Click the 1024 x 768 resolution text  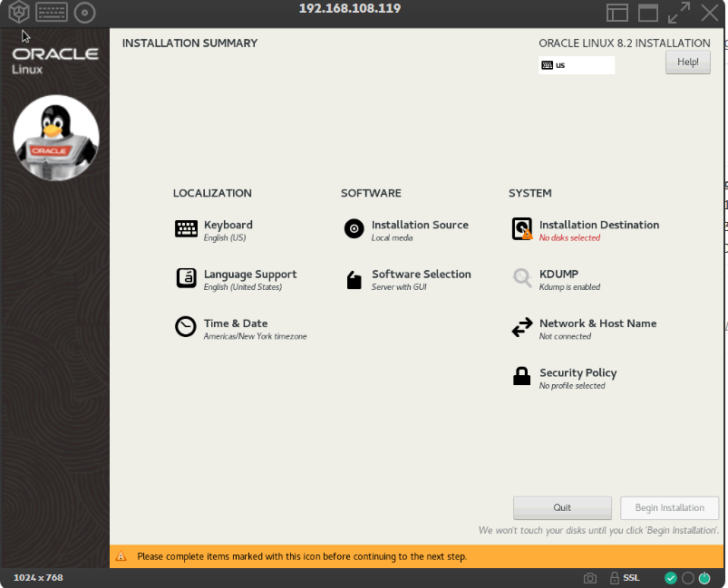[38, 578]
